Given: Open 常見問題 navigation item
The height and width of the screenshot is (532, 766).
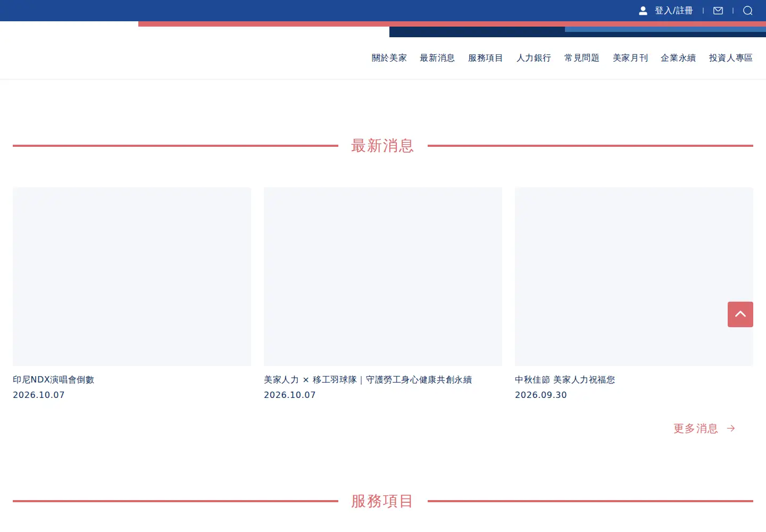Looking at the screenshot, I should (582, 57).
